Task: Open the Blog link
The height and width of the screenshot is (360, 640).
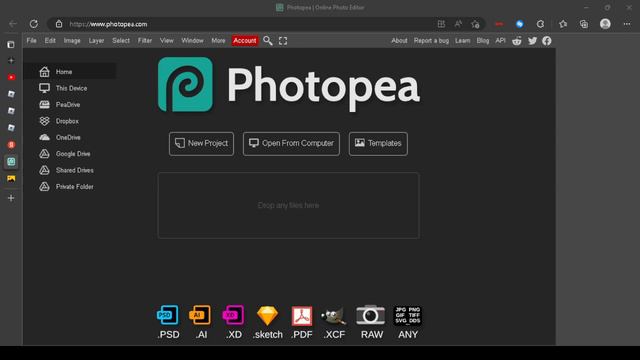Action: [483, 40]
